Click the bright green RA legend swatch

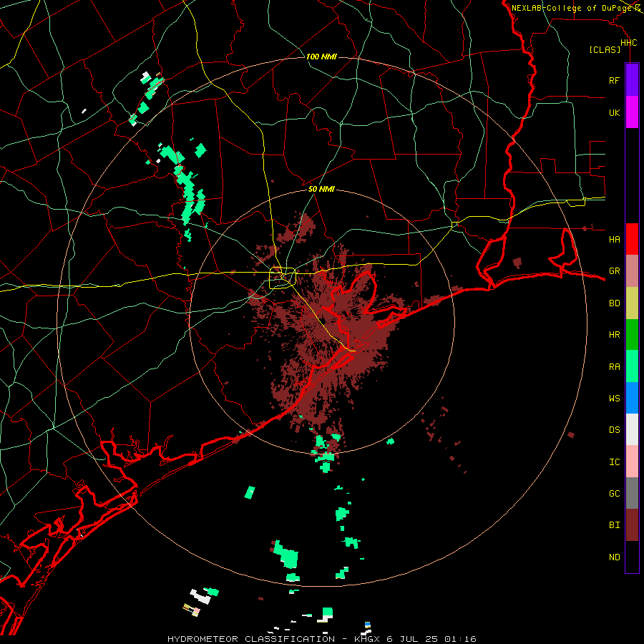pyautogui.click(x=632, y=366)
